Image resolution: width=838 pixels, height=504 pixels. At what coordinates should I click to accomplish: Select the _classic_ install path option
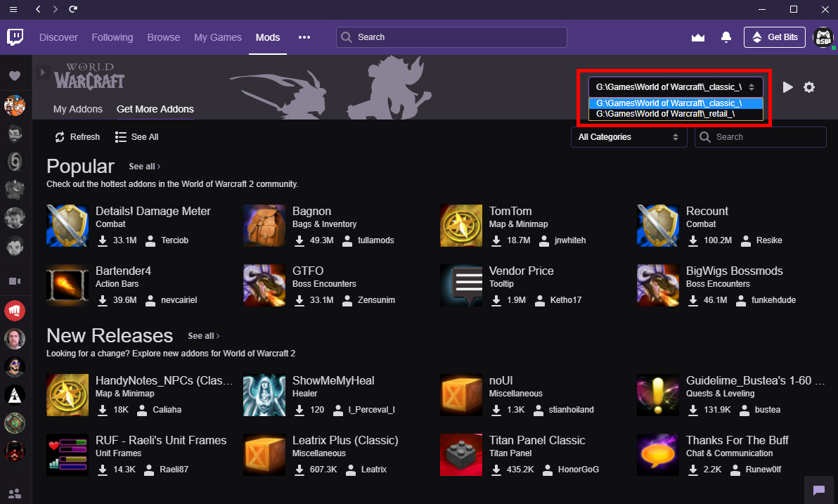pyautogui.click(x=676, y=103)
